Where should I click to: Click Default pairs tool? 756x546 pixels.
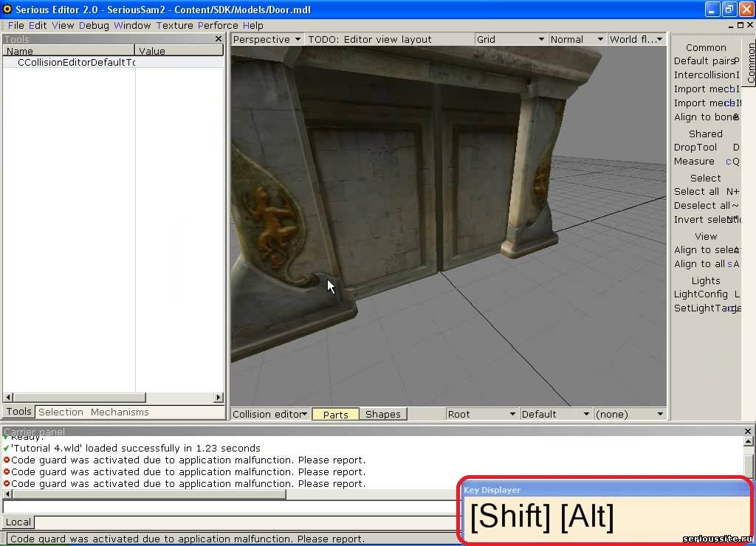707,61
